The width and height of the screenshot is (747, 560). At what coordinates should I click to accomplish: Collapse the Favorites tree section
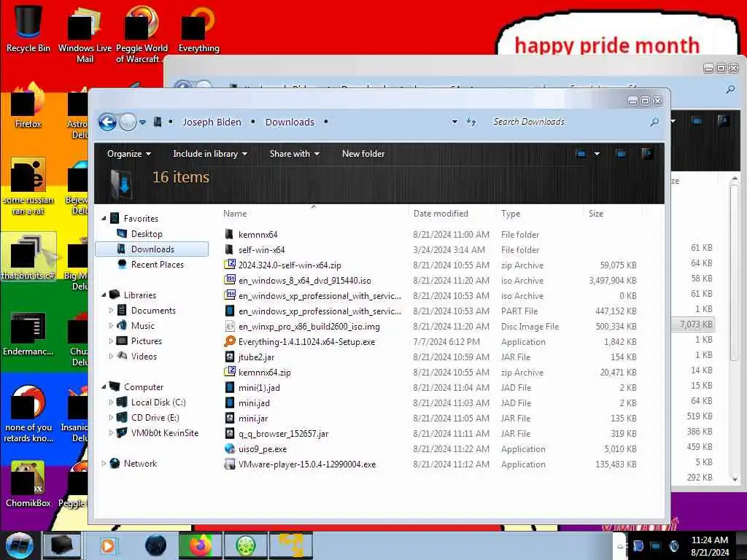(104, 218)
